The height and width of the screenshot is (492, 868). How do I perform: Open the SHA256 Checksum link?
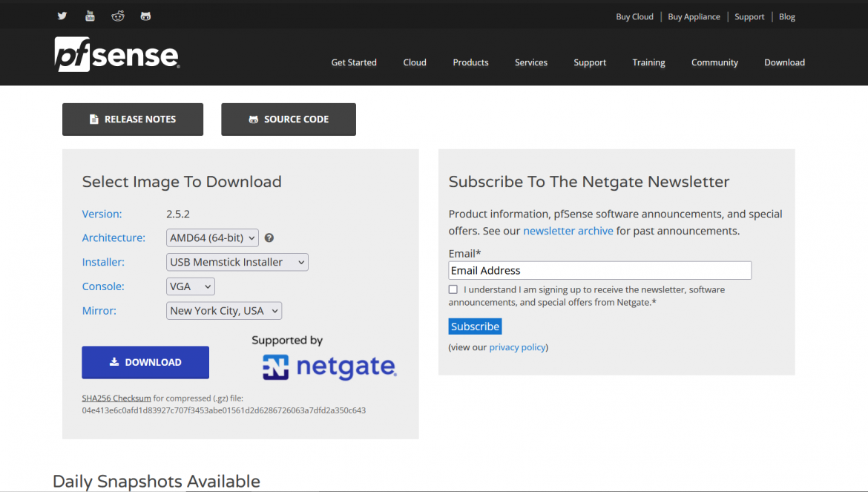(116, 398)
